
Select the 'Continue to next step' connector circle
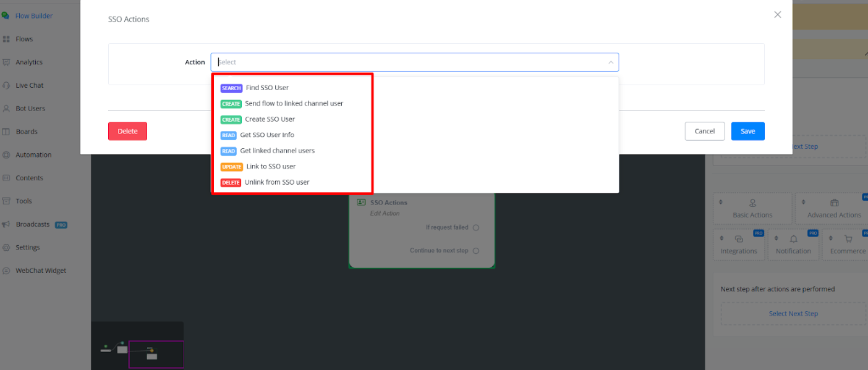(475, 251)
